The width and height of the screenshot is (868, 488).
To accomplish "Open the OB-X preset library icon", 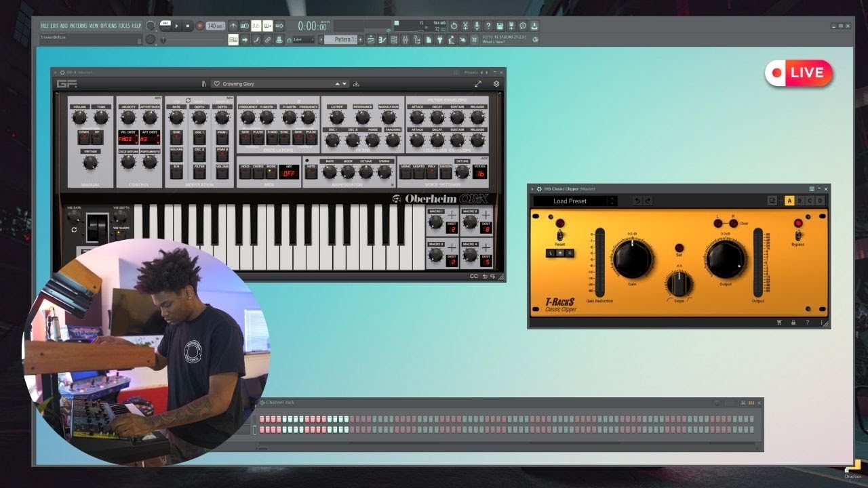I will [204, 84].
